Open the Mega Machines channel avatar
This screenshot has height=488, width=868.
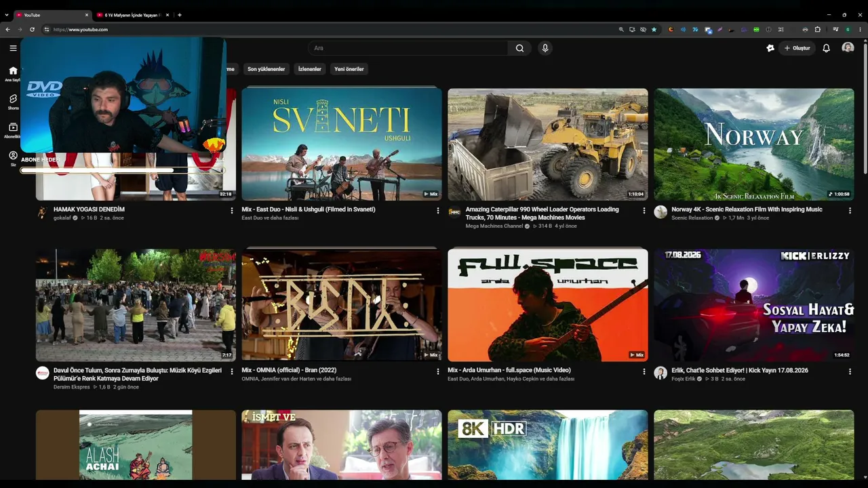click(x=454, y=213)
